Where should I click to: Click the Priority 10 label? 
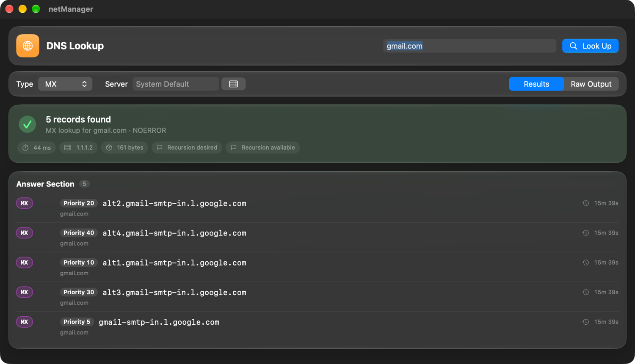tap(79, 263)
